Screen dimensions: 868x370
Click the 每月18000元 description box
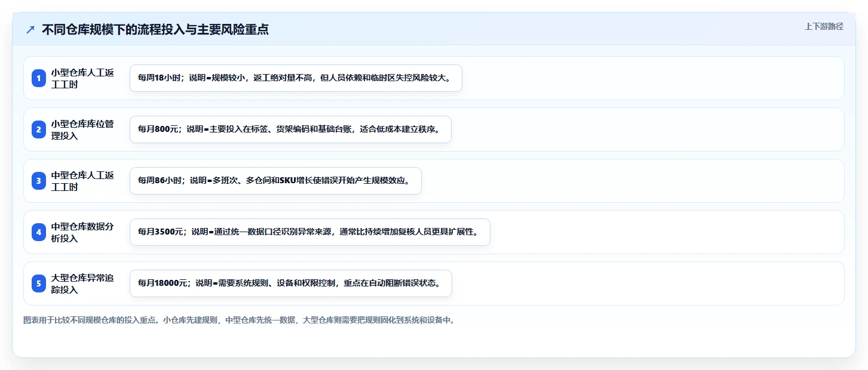291,283
